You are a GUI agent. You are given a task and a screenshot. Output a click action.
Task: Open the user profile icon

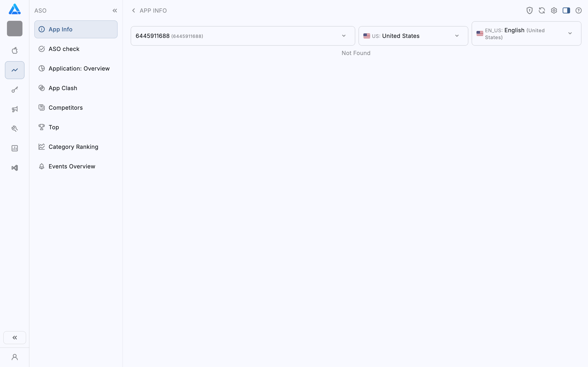(14, 357)
